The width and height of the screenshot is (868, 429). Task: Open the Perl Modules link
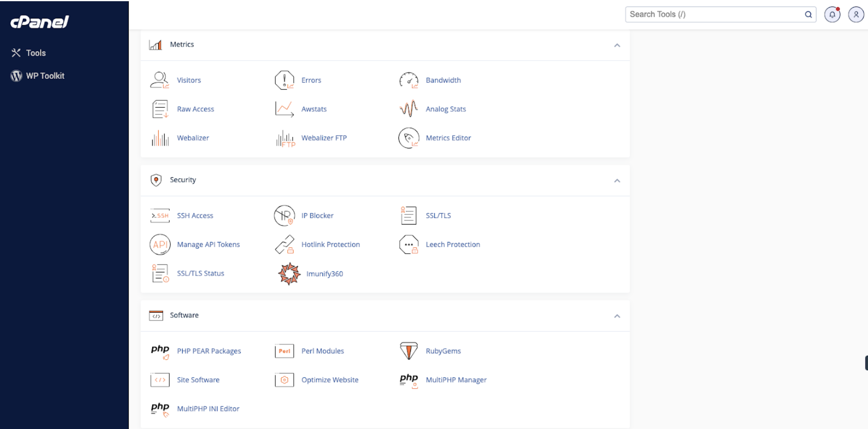coord(323,351)
